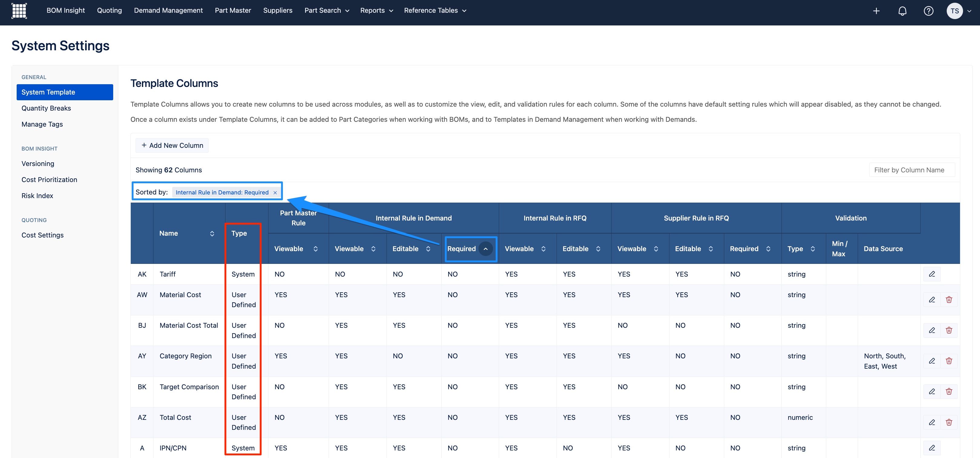
Task: Open Demand Management
Action: 168,11
